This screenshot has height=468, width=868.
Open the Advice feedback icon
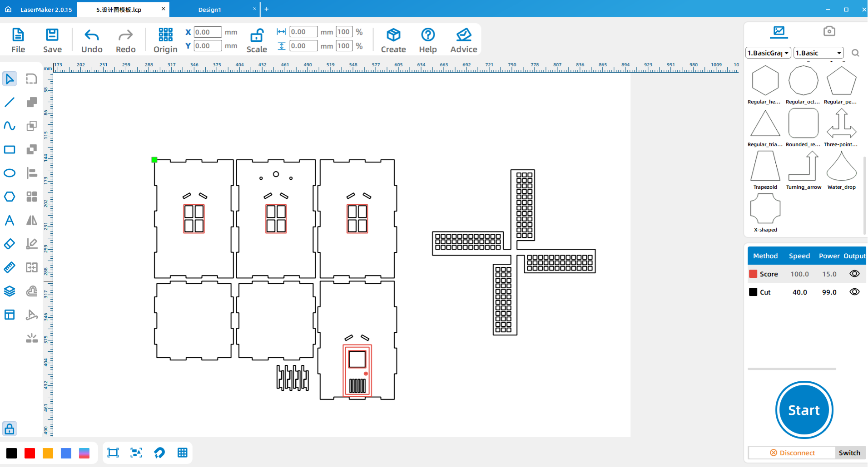point(464,40)
